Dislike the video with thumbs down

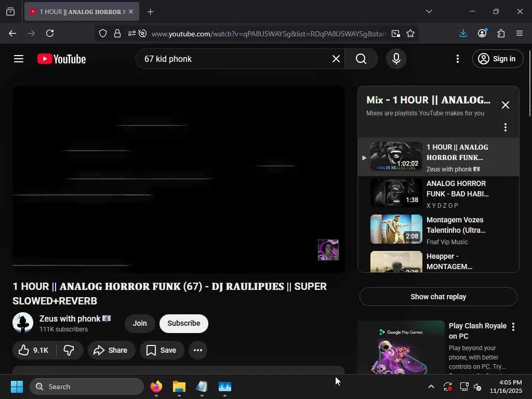click(x=69, y=350)
